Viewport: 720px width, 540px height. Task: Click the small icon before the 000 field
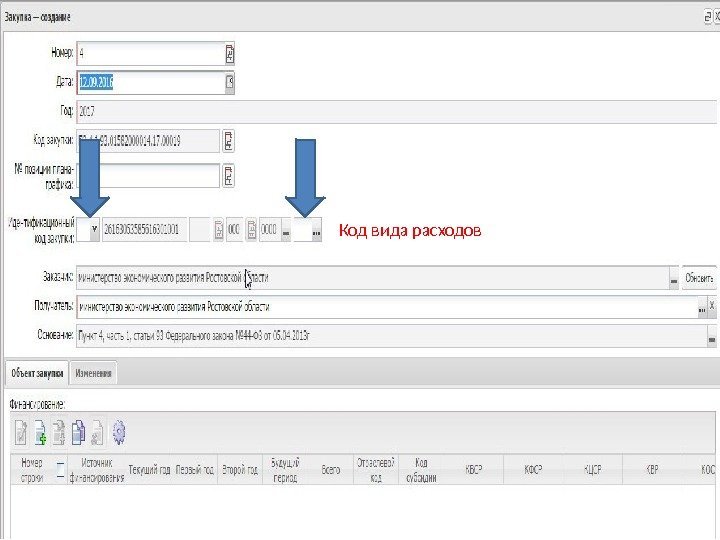pyautogui.click(x=219, y=230)
